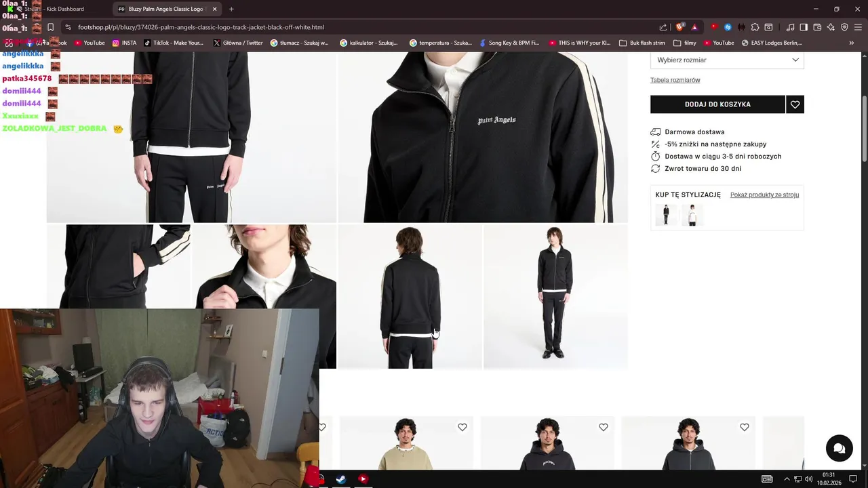Favorite the black hoodie product with heart

604,427
